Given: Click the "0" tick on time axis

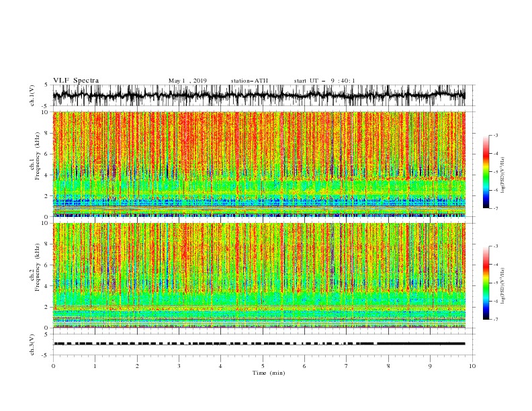Looking at the screenshot, I should coord(53,366).
